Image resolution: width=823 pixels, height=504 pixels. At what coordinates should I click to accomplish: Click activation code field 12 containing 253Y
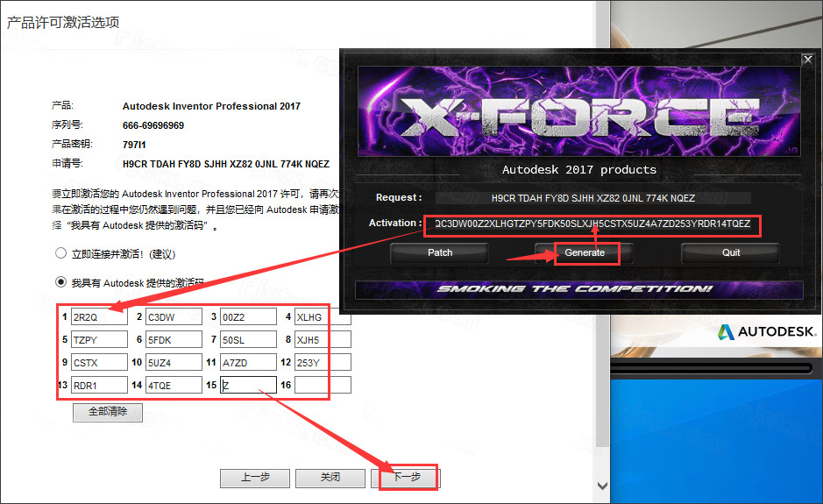[323, 362]
